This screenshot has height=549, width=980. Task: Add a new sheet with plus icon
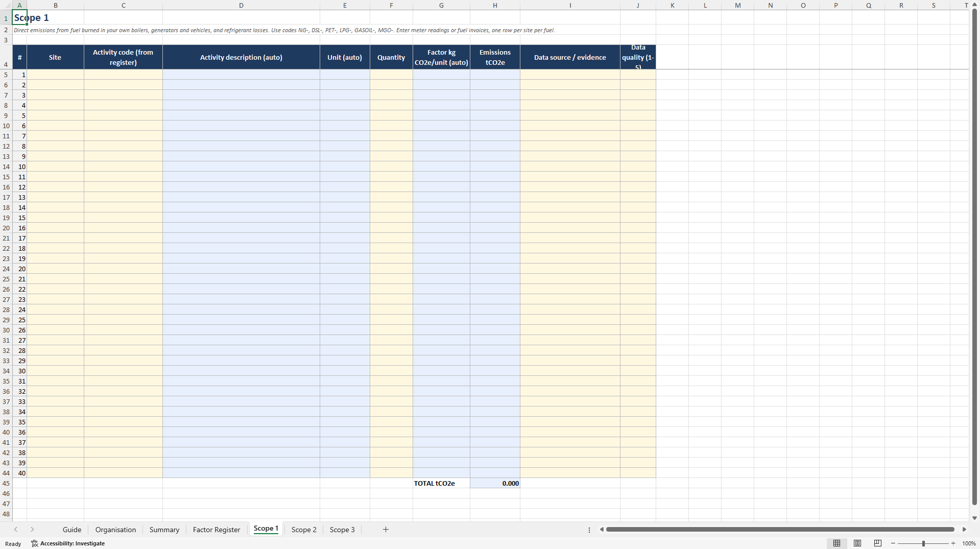pos(386,530)
